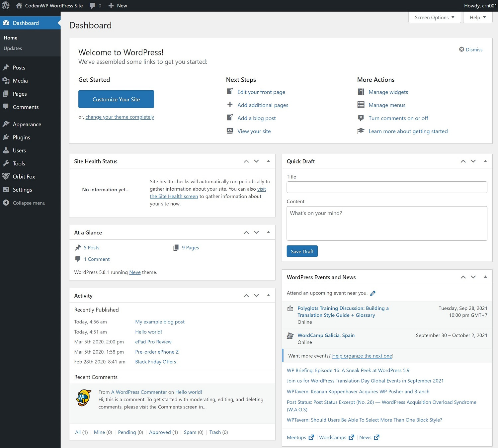The image size is (498, 448).
Task: Collapse the Quick Draft widget
Action: (x=485, y=161)
